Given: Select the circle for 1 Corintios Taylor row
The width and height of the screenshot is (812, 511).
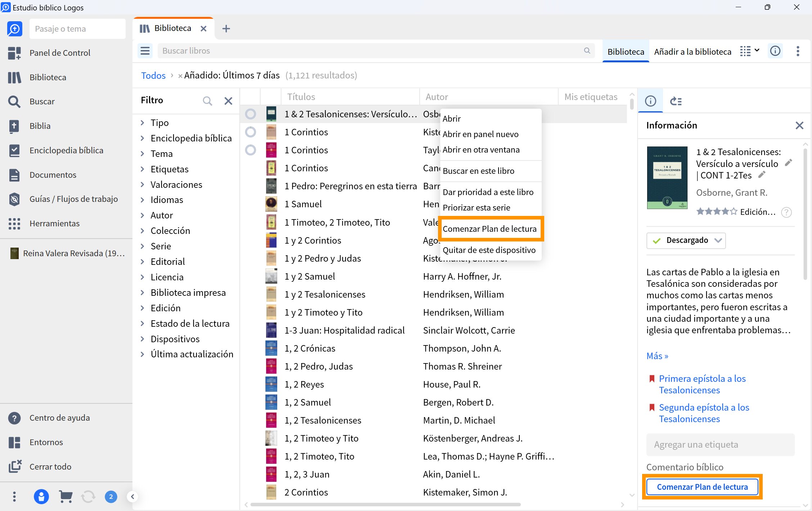Looking at the screenshot, I should click(x=251, y=150).
